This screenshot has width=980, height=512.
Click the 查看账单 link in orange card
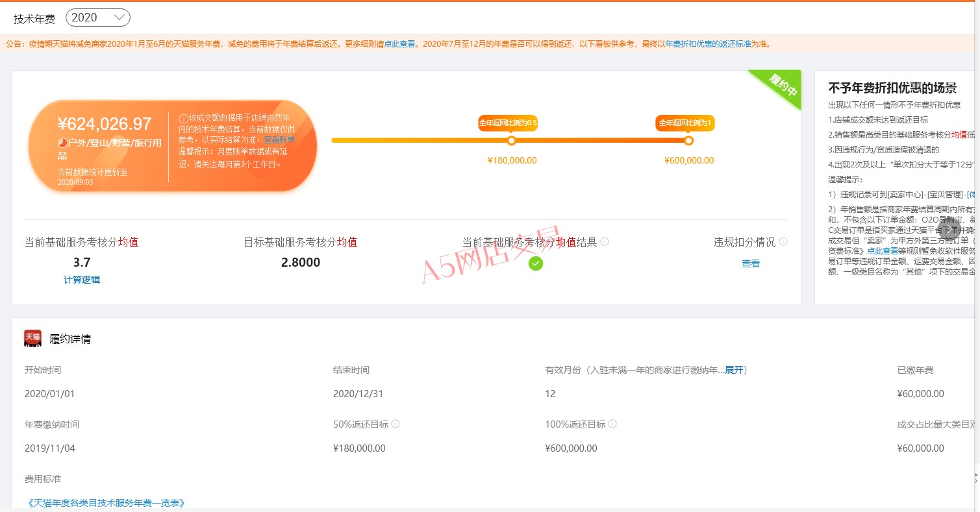tap(279, 140)
